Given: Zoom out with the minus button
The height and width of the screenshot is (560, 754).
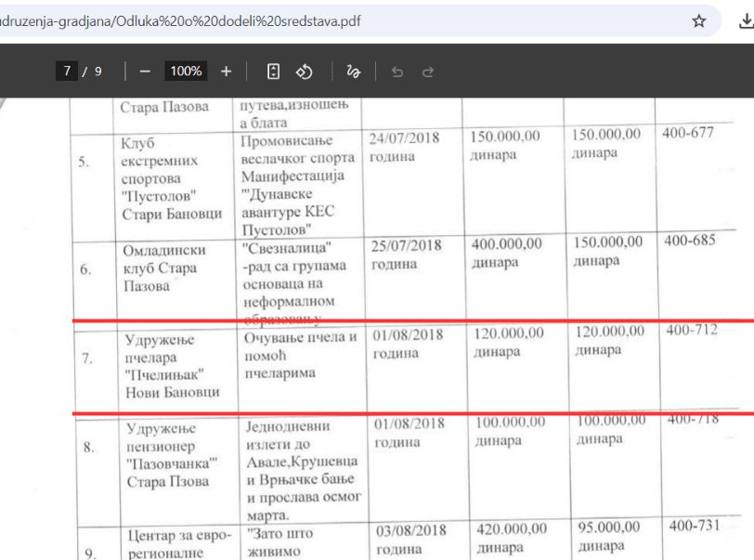Looking at the screenshot, I should coord(145,72).
